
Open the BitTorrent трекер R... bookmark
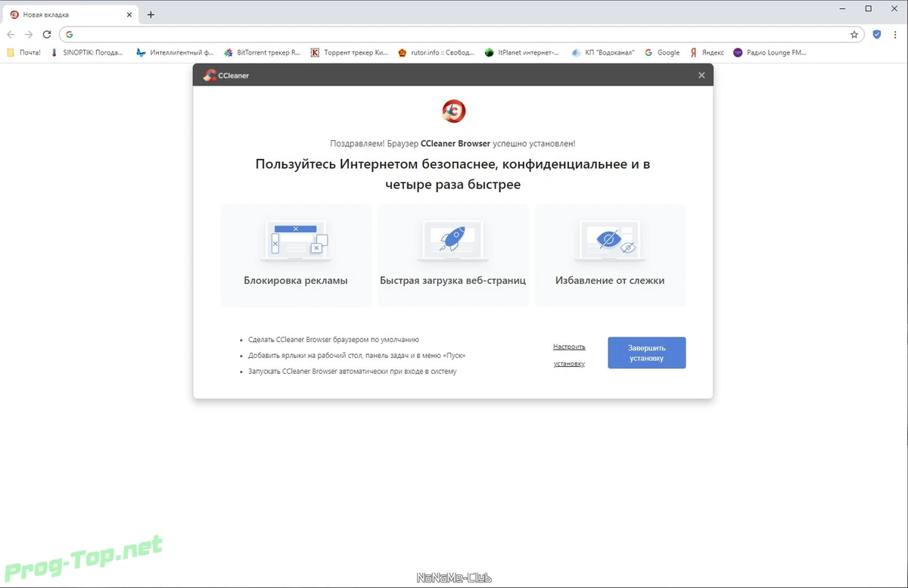tap(263, 53)
